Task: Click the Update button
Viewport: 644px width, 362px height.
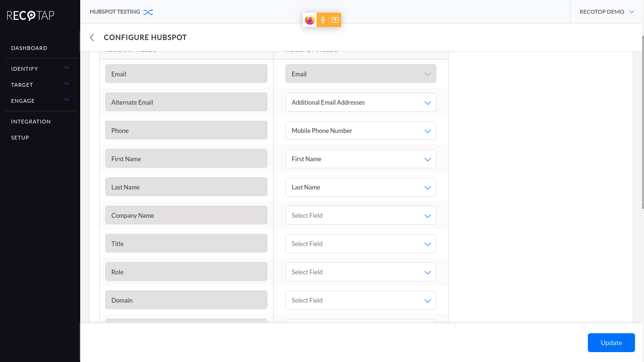Action: [x=611, y=343]
